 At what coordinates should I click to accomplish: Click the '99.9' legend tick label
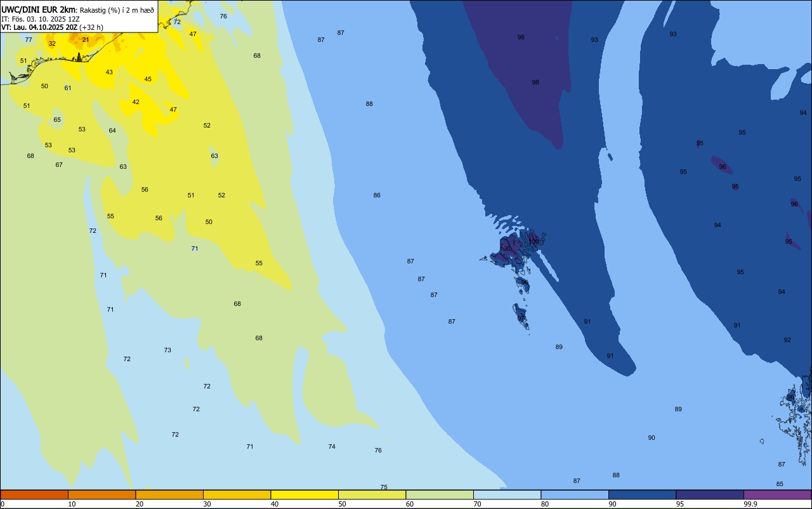[x=750, y=504]
